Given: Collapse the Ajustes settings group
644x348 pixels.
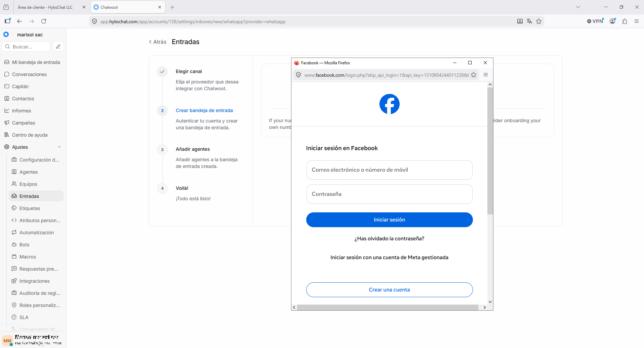Looking at the screenshot, I should 59,147.
